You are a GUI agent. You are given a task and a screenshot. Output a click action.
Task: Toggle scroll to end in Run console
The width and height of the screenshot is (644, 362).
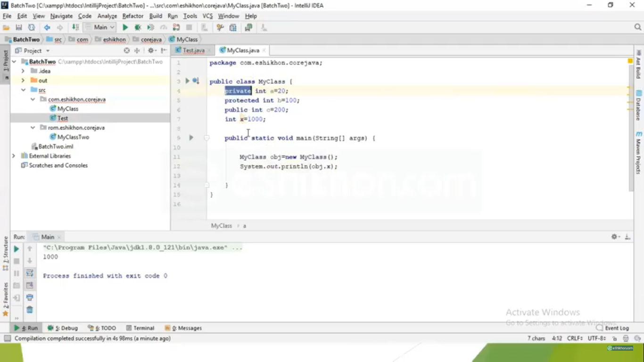click(x=30, y=285)
